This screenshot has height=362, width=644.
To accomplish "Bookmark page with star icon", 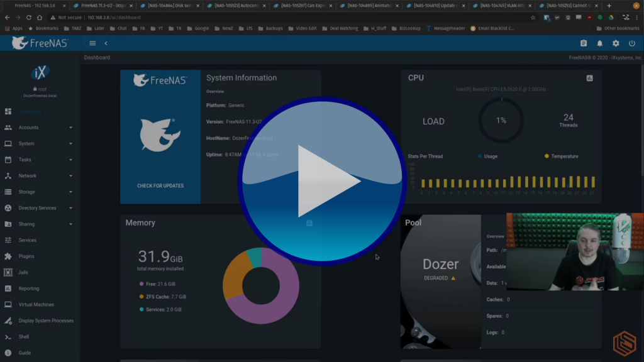I will [533, 18].
